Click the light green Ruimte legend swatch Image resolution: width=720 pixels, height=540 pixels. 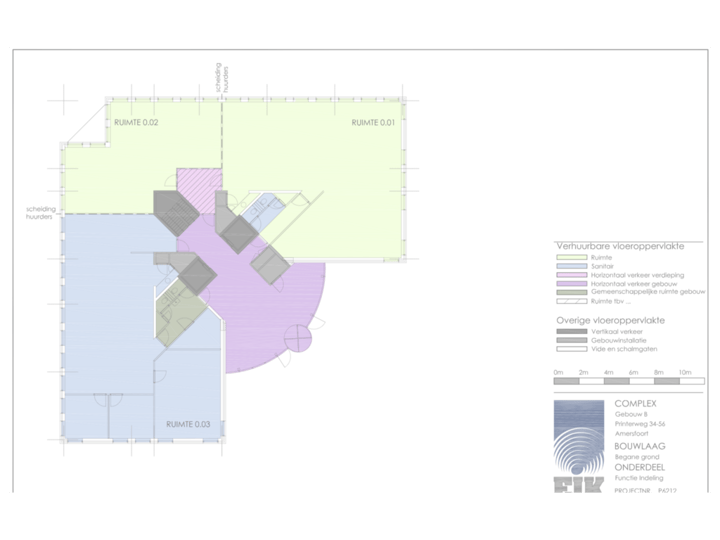click(572, 257)
